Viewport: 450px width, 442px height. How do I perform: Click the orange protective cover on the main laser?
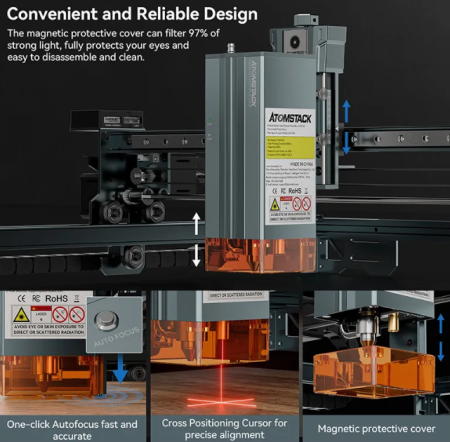click(x=260, y=255)
